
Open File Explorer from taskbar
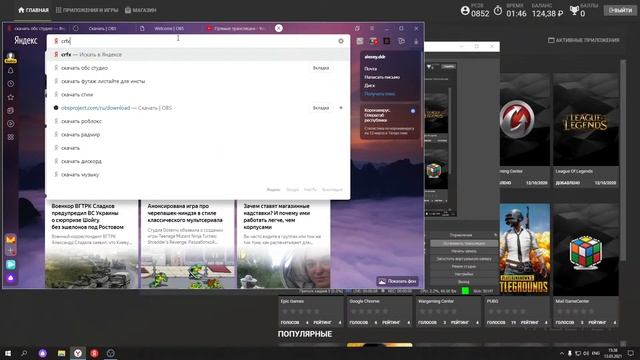(62, 353)
